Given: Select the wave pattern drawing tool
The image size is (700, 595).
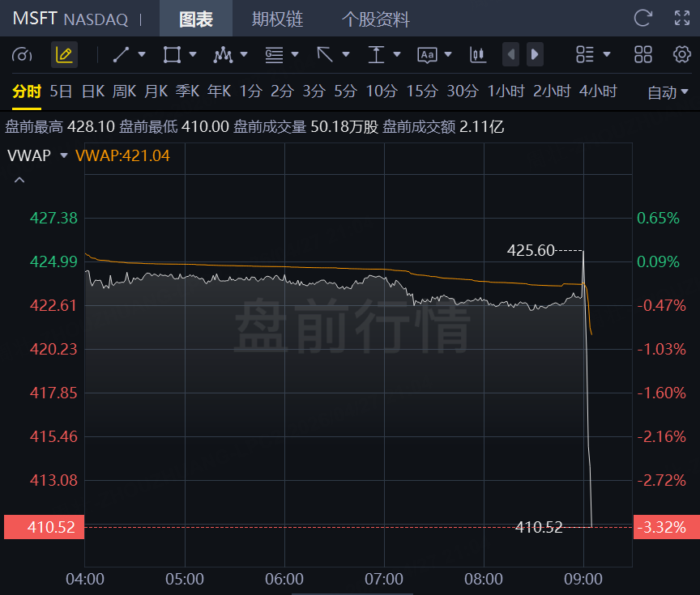Looking at the screenshot, I should coord(223,55).
